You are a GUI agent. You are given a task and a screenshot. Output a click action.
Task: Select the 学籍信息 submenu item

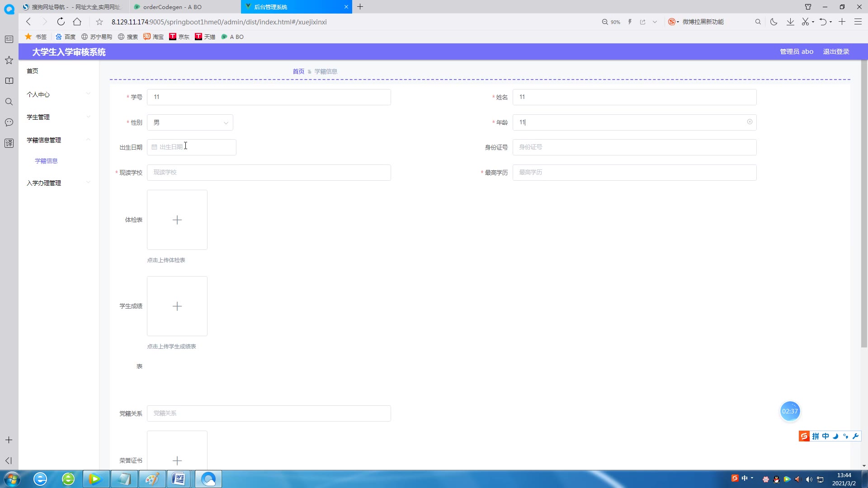click(x=46, y=161)
